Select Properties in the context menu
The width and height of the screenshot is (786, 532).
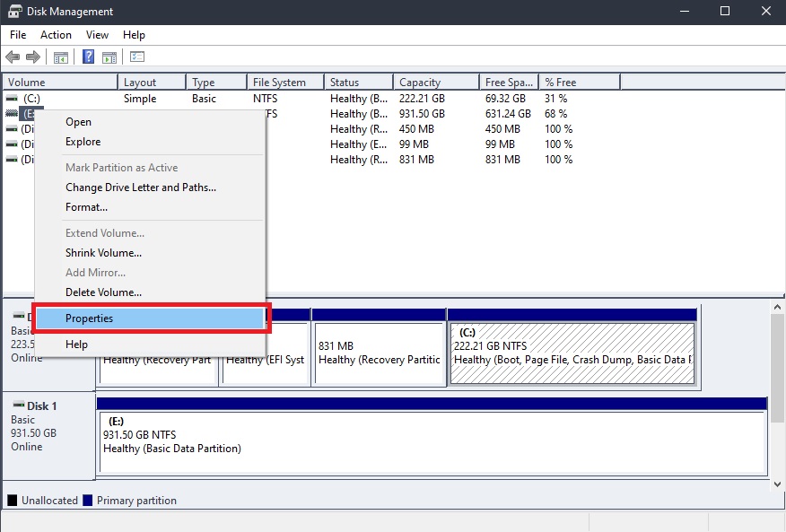pos(89,318)
